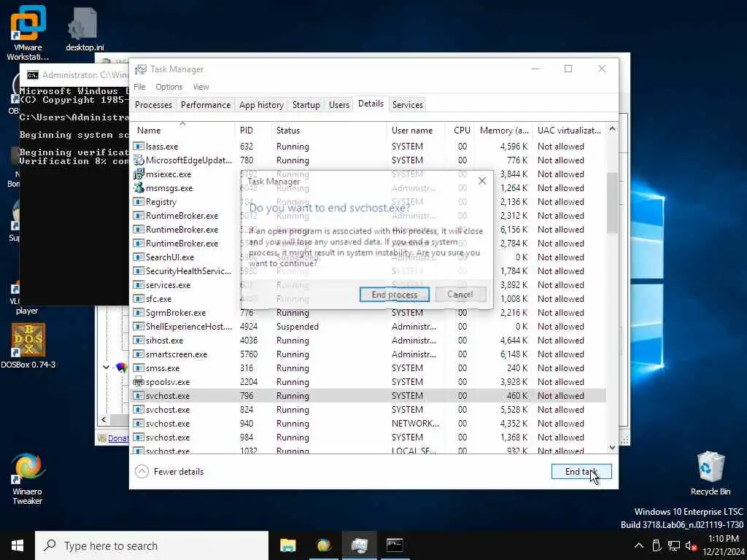Select the smartscreen.exe process row
Screen dimensions: 747x560
(x=368, y=354)
